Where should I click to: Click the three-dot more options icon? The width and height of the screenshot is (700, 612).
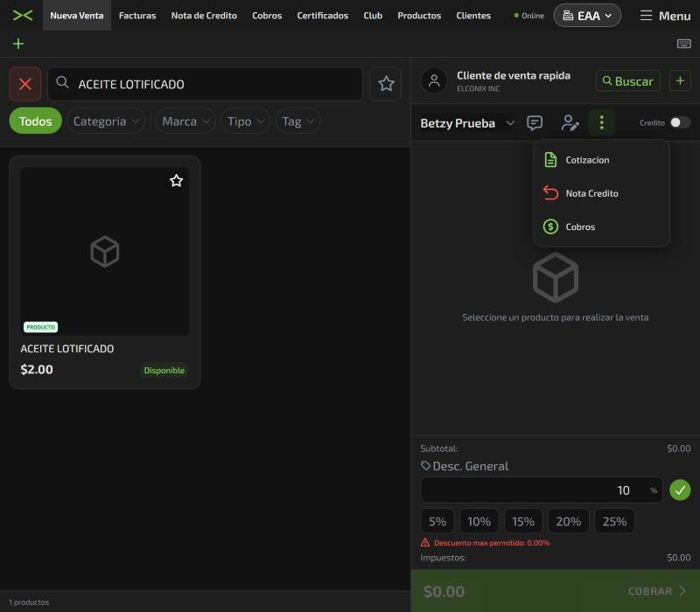click(x=601, y=122)
